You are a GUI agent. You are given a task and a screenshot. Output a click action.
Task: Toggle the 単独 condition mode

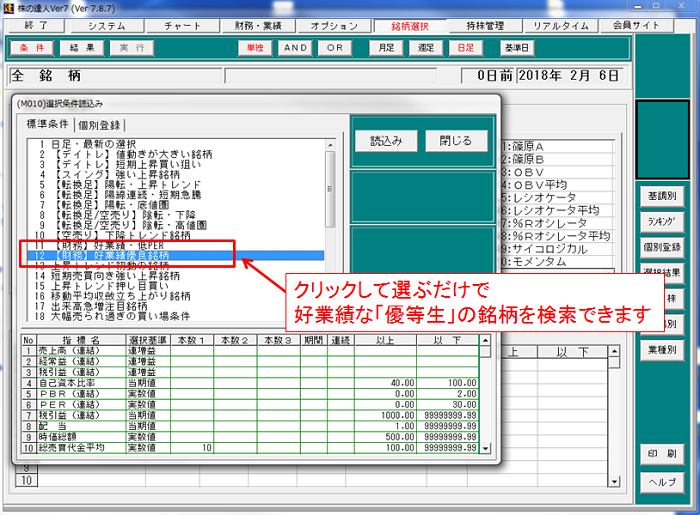coord(256,47)
